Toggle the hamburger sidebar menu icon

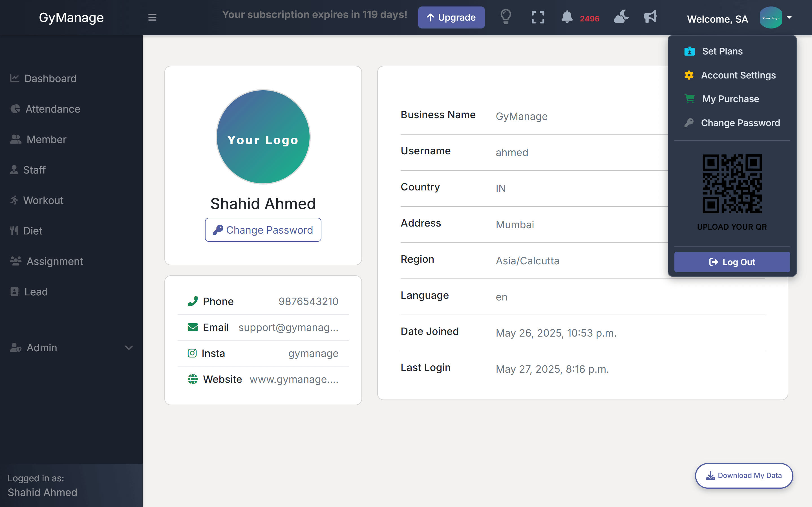pyautogui.click(x=153, y=17)
